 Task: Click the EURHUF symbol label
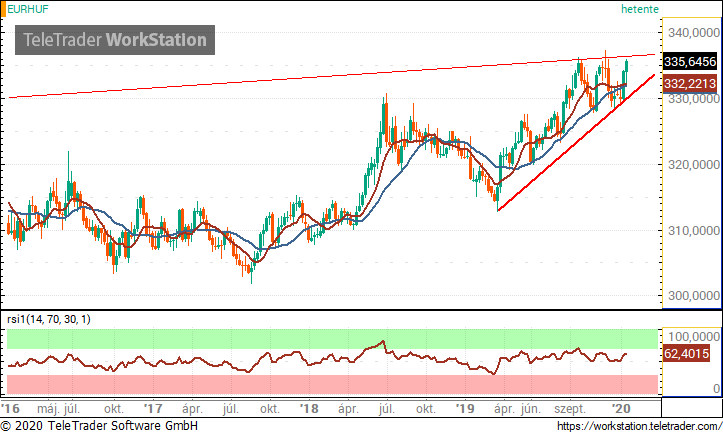point(28,9)
